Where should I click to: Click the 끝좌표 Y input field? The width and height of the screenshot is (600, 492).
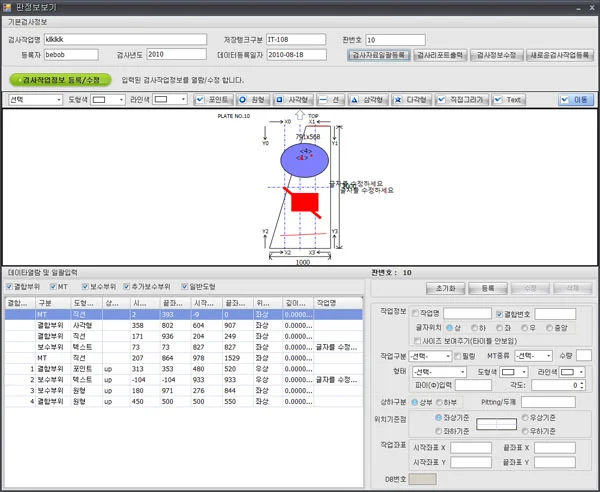554,463
